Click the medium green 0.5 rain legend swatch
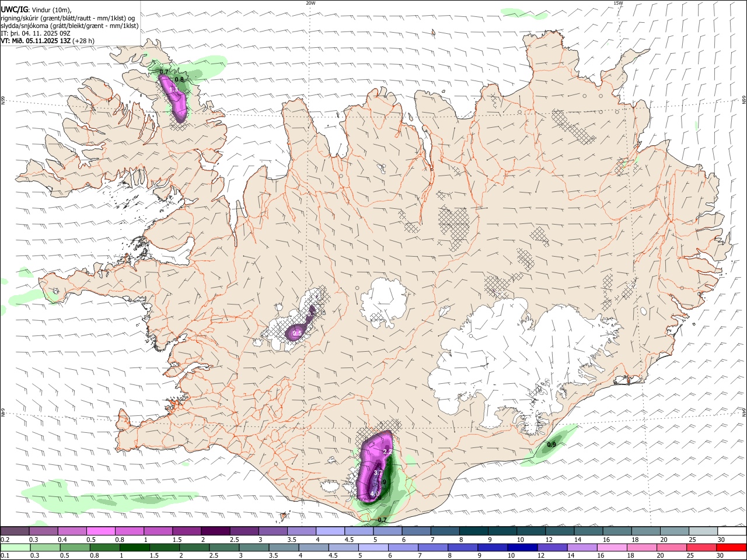Screen dimensions: 747x560 (75, 547)
